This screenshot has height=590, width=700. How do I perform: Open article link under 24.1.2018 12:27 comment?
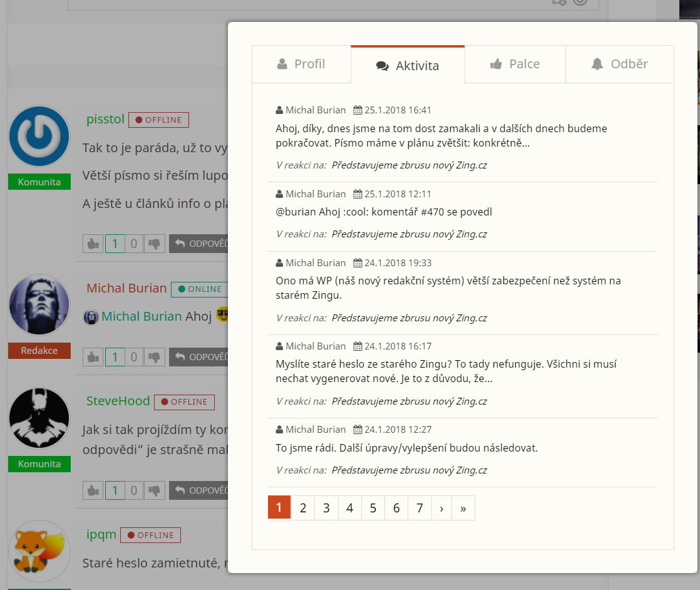pos(409,470)
